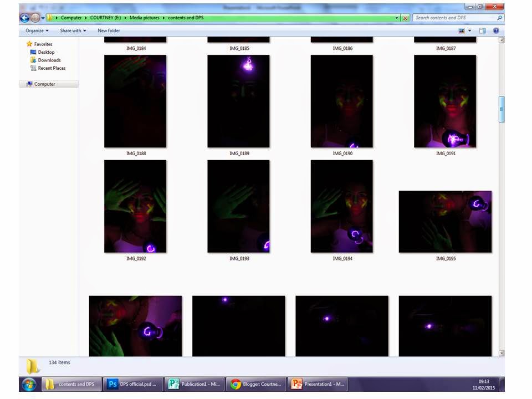The height and width of the screenshot is (399, 532).
Task: Click the folder icon in details pane
Action: pos(33,366)
